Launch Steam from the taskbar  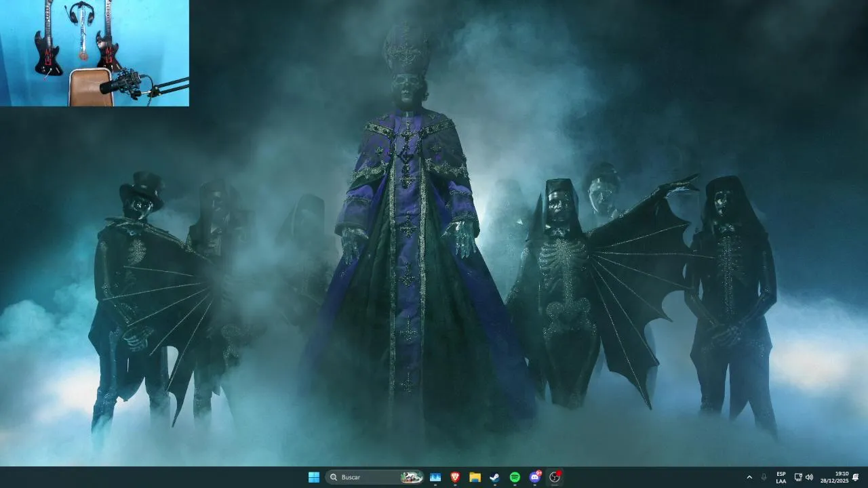coord(494,477)
